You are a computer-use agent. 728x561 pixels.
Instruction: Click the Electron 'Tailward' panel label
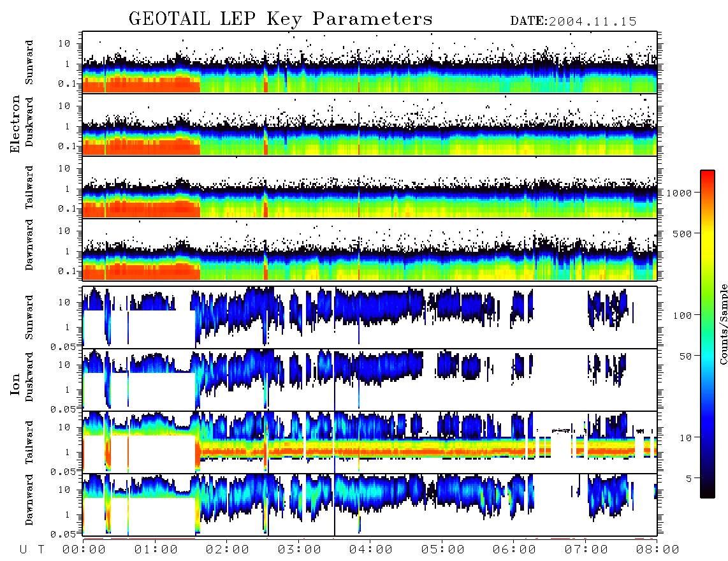pos(29,187)
